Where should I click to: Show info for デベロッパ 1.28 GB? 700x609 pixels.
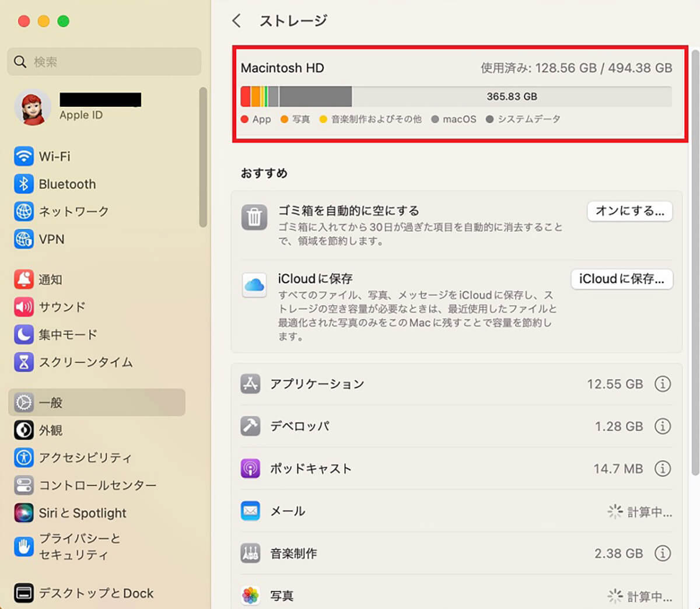[x=663, y=426]
